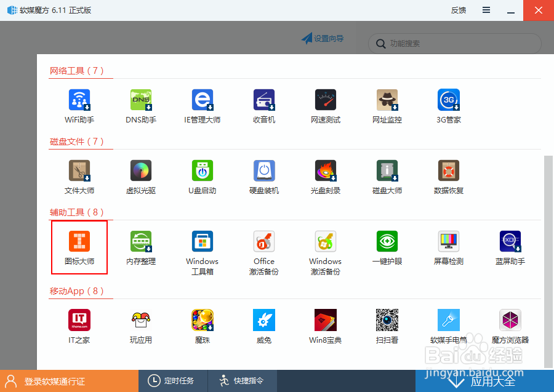This screenshot has height=392, width=554.
Task: Open 图标大师 icon master
Action: click(x=79, y=241)
